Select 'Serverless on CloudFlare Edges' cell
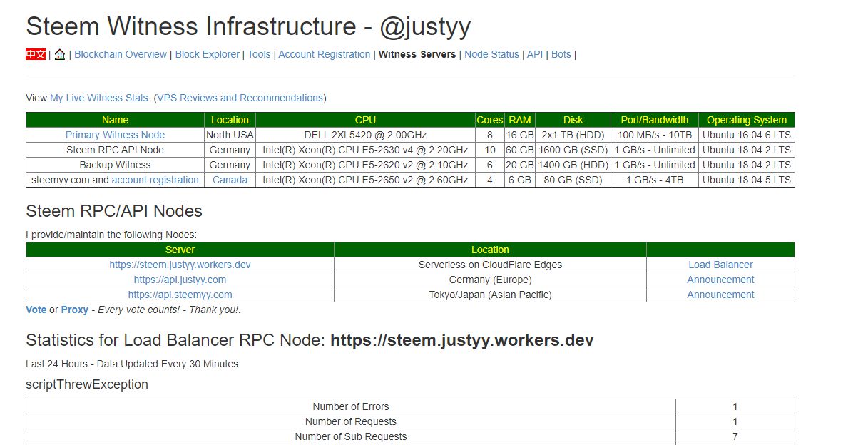 click(490, 265)
